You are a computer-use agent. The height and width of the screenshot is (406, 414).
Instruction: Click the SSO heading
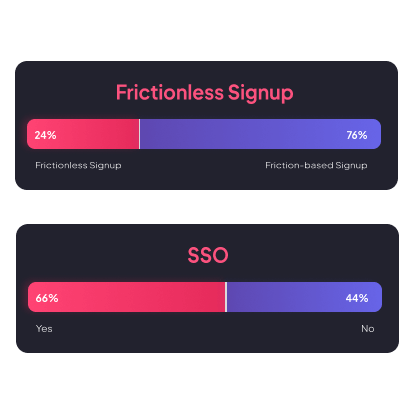(208, 255)
